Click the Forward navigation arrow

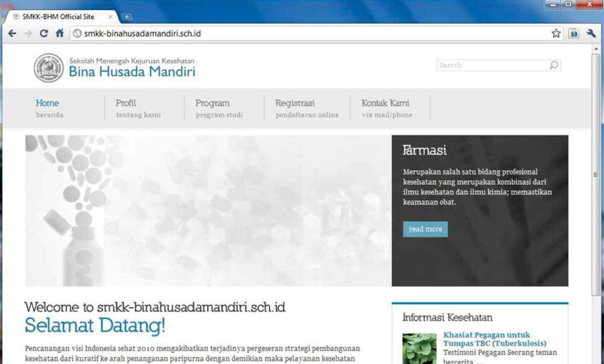[x=28, y=34]
